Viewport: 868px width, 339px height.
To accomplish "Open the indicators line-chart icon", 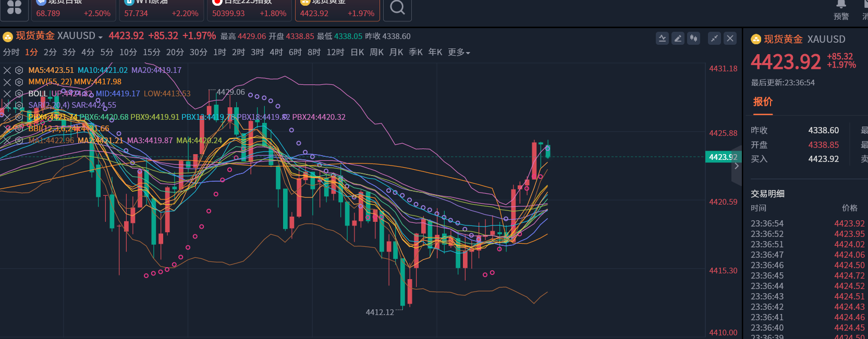I will tap(662, 38).
